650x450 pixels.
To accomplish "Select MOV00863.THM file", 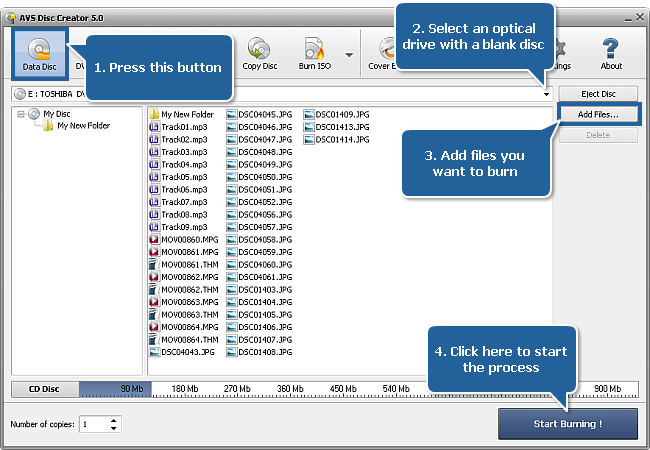I will point(184,315).
